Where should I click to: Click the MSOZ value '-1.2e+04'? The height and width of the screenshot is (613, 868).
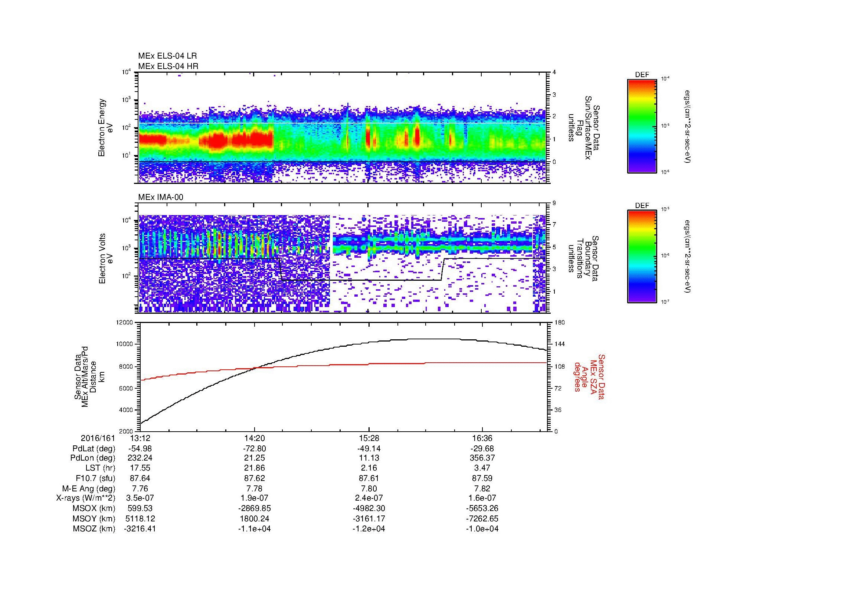[369, 529]
